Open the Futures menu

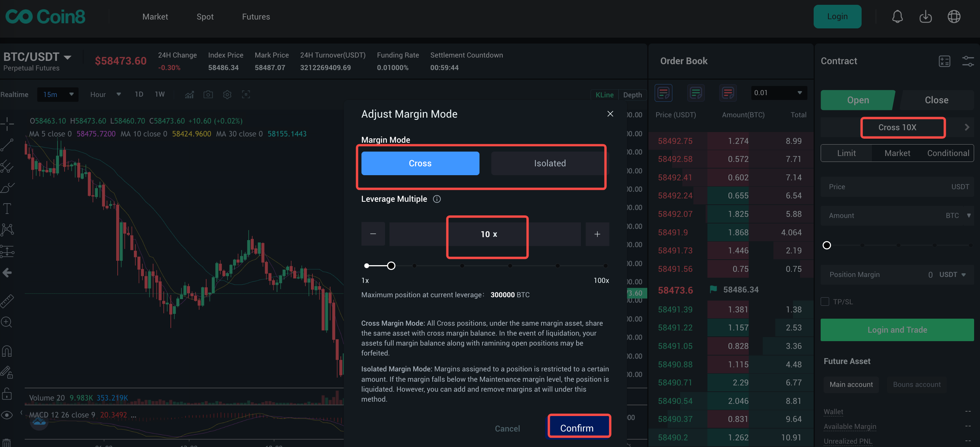[256, 17]
